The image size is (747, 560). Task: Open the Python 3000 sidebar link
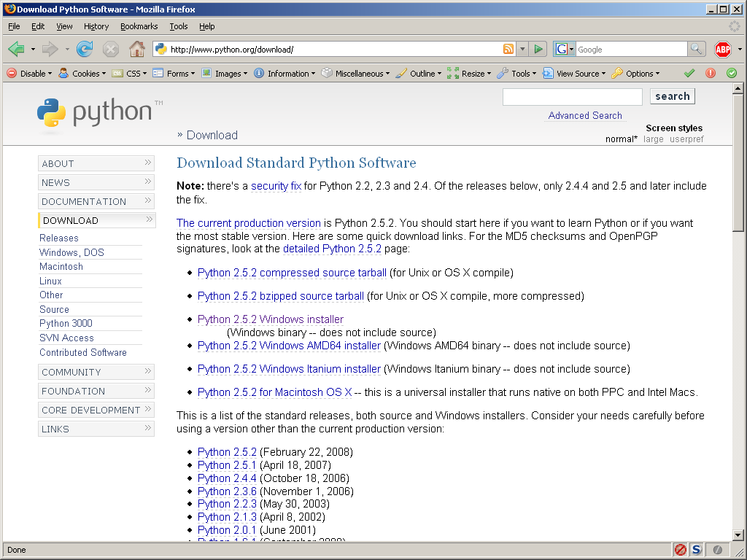click(66, 323)
